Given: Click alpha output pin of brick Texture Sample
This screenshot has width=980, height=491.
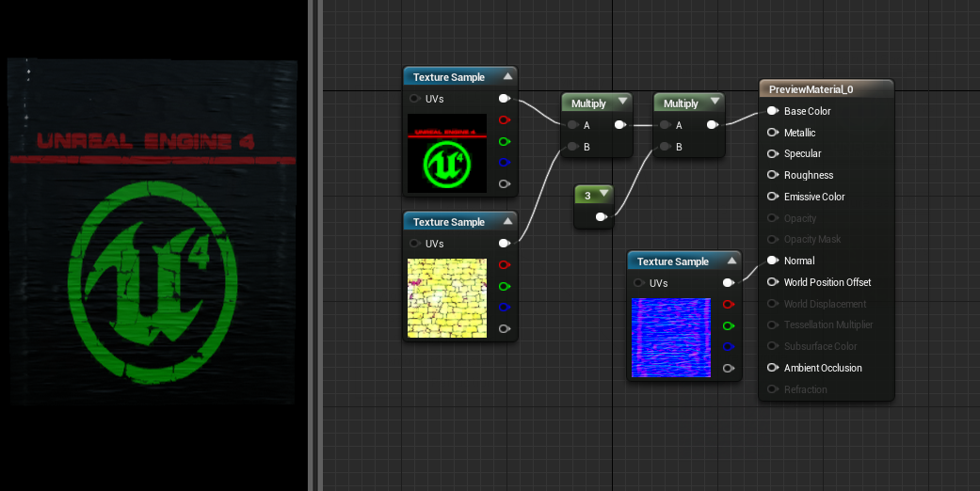Looking at the screenshot, I should 505,328.
